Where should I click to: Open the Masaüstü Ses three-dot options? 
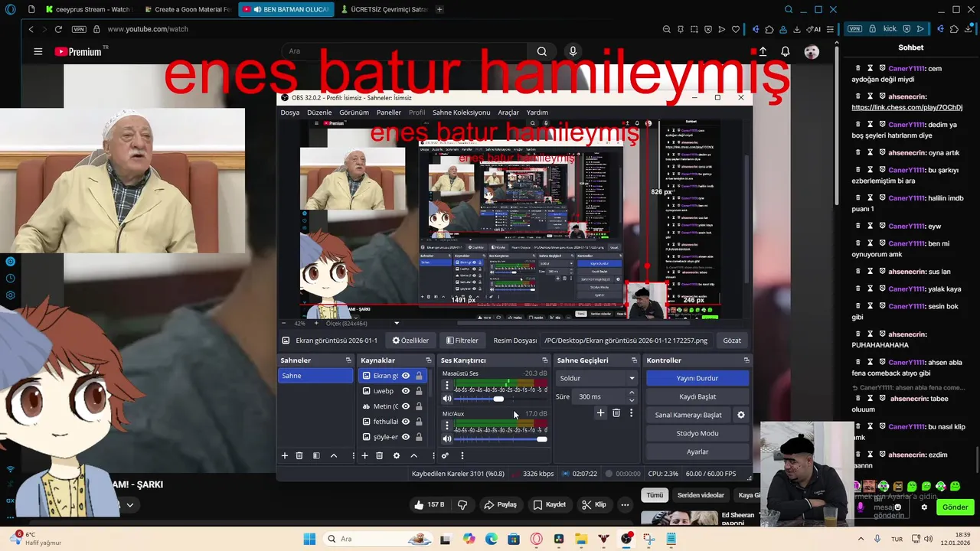coord(447,386)
